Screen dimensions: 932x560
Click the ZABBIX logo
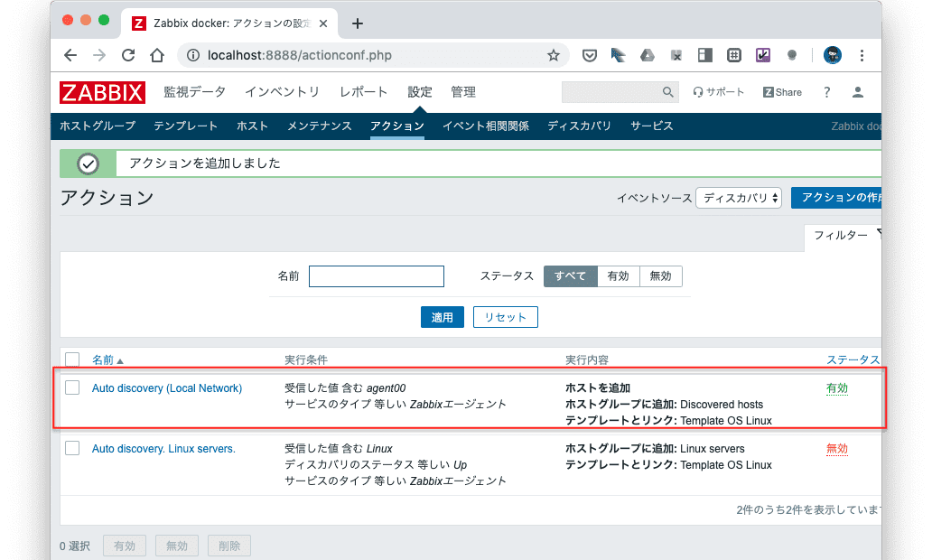click(102, 92)
